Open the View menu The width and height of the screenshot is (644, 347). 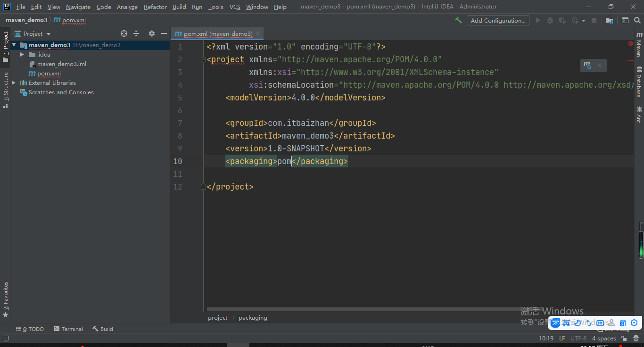click(x=54, y=7)
